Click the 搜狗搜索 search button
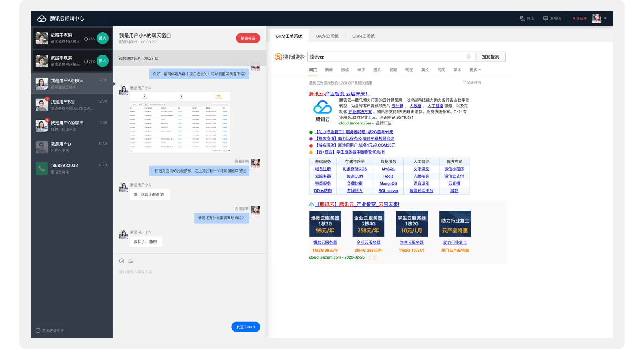The width and height of the screenshot is (644, 349). 490,57
